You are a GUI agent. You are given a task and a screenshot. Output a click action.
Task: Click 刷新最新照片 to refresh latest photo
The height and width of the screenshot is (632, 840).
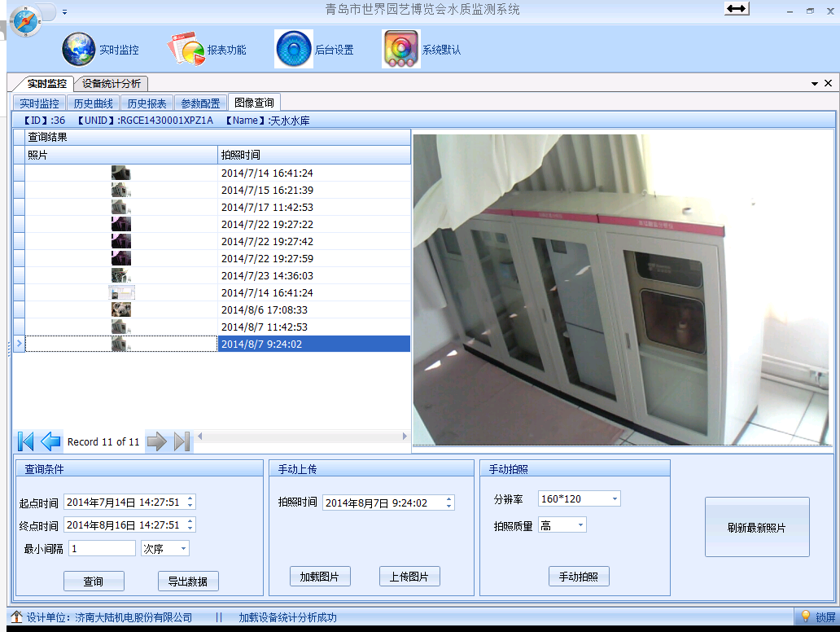tap(756, 526)
